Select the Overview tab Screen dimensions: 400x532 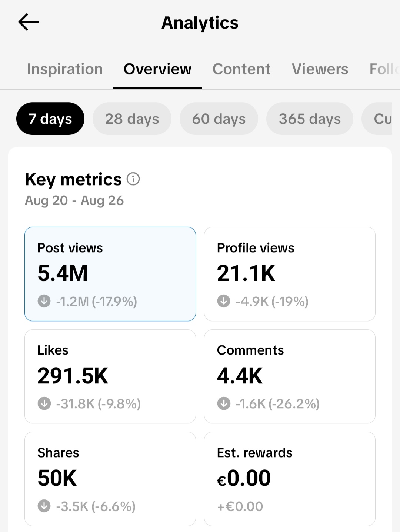(x=157, y=69)
